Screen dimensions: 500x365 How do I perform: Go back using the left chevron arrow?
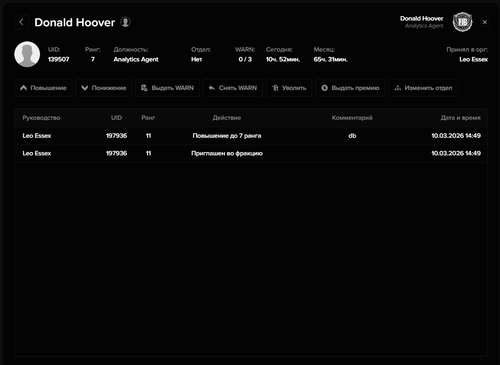tap(22, 22)
